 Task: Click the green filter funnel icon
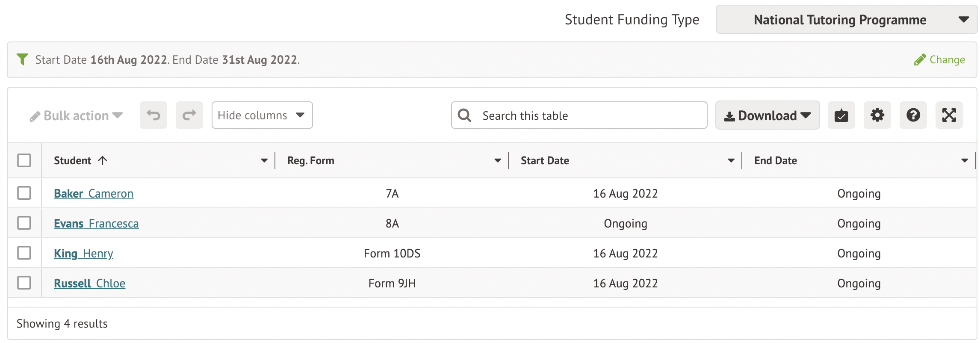click(22, 59)
